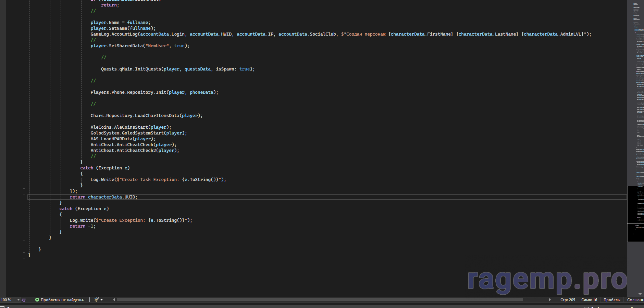Open the Пробелы indentation setting
The width and height of the screenshot is (644, 308).
pos(612,300)
